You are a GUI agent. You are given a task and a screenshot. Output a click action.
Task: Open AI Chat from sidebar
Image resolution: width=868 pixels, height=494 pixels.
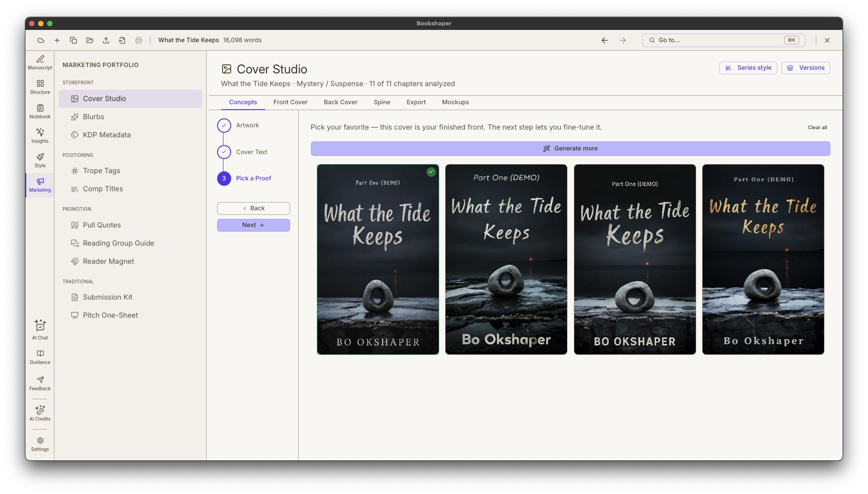click(40, 330)
